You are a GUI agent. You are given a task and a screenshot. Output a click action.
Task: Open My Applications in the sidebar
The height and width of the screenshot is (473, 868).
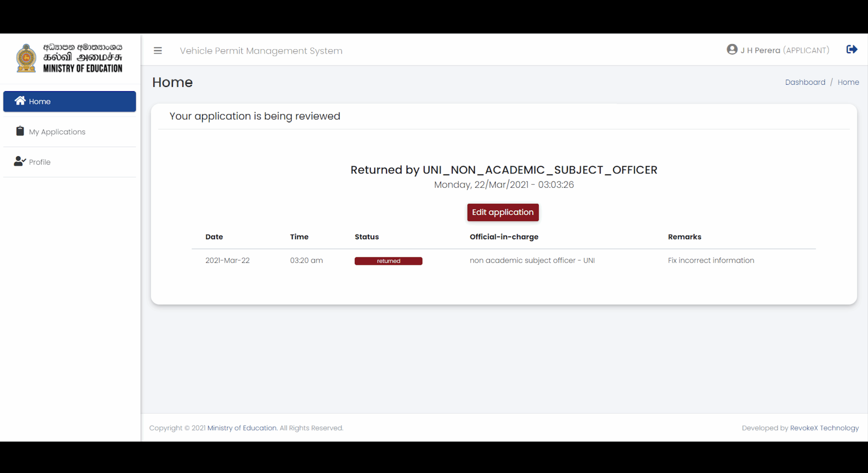point(57,132)
